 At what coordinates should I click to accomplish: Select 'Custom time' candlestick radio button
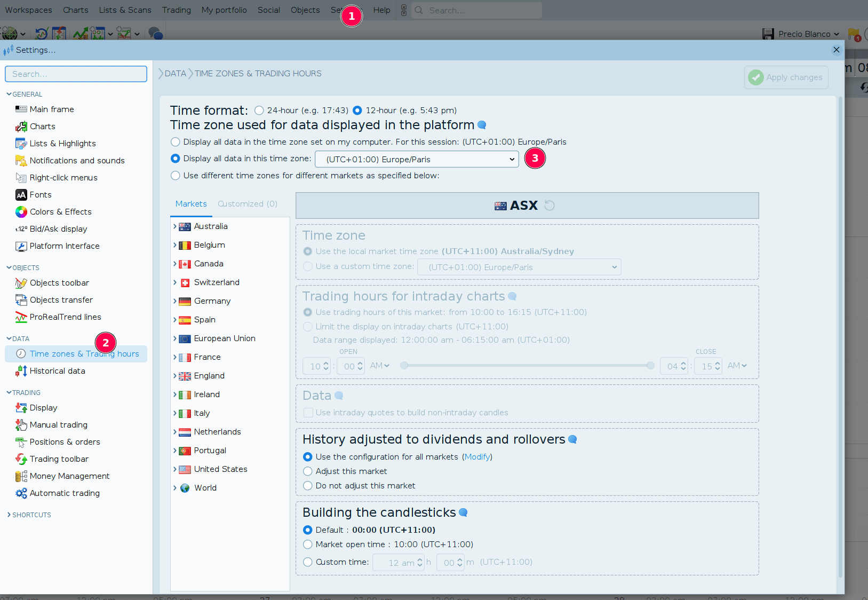click(308, 562)
